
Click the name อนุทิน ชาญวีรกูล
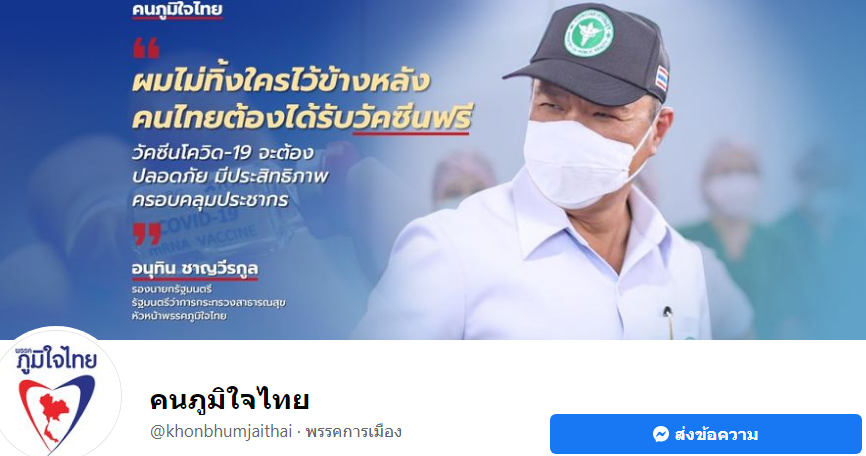pos(194,269)
